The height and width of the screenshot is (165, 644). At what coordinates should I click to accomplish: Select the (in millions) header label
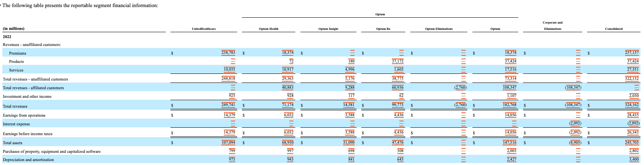click(13, 29)
